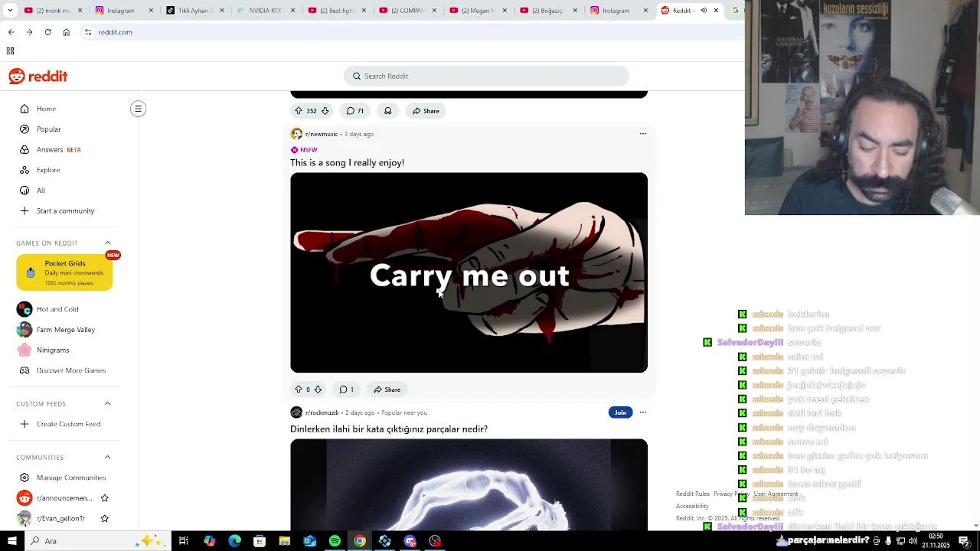Open post 'Dinlerken ilahi bir kata çıktığınız parçalar nedir?'
The height and width of the screenshot is (551, 980).
click(389, 429)
